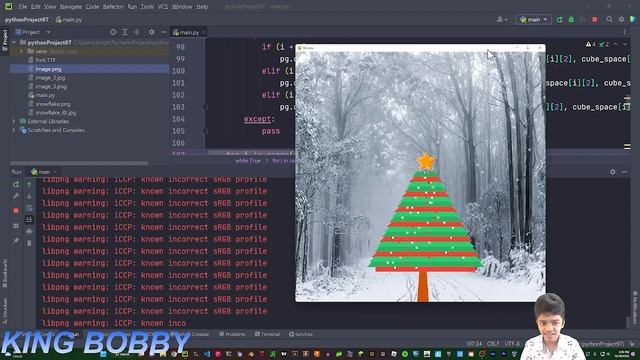Click typo count indicator showing 2

pos(604,44)
